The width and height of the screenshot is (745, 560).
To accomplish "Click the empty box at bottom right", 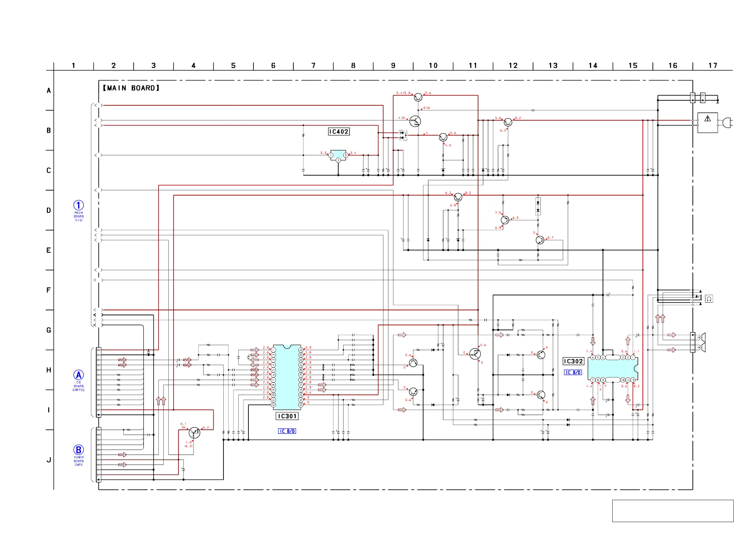I will click(672, 511).
